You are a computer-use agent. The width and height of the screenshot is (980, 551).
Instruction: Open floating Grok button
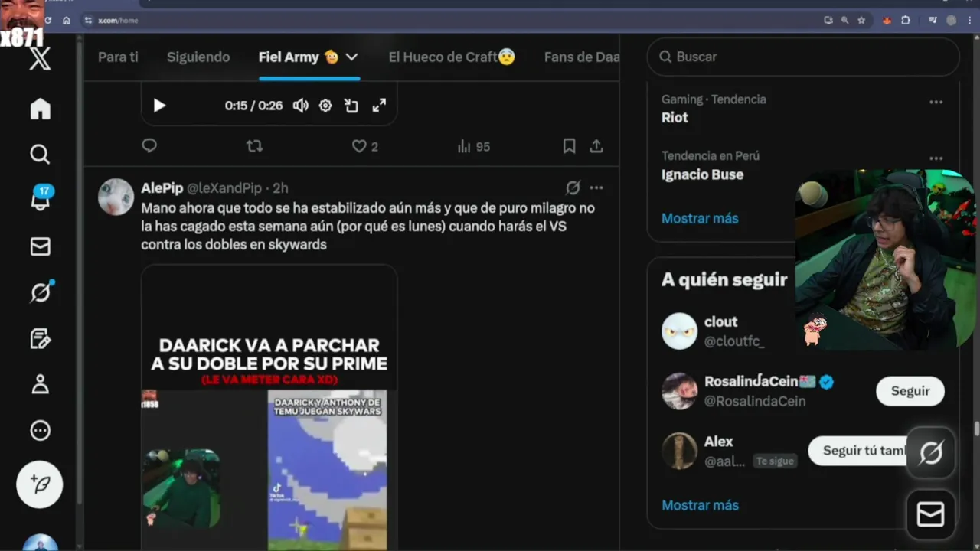pyautogui.click(x=931, y=453)
